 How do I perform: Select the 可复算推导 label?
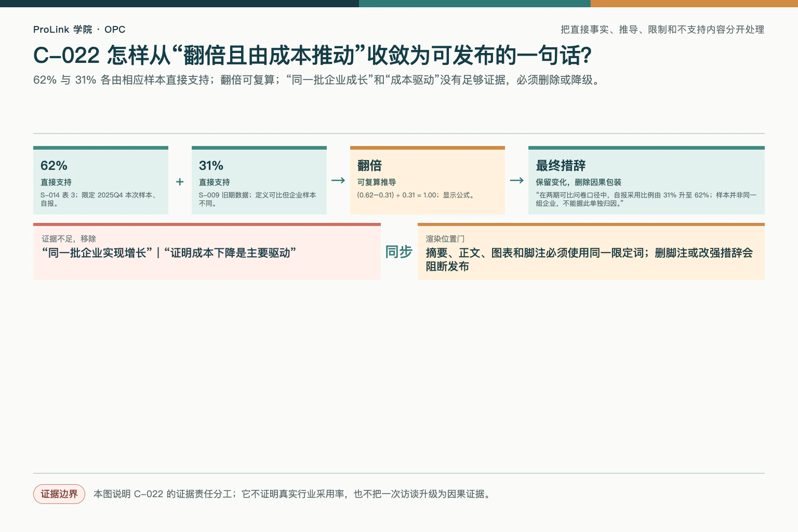377,182
